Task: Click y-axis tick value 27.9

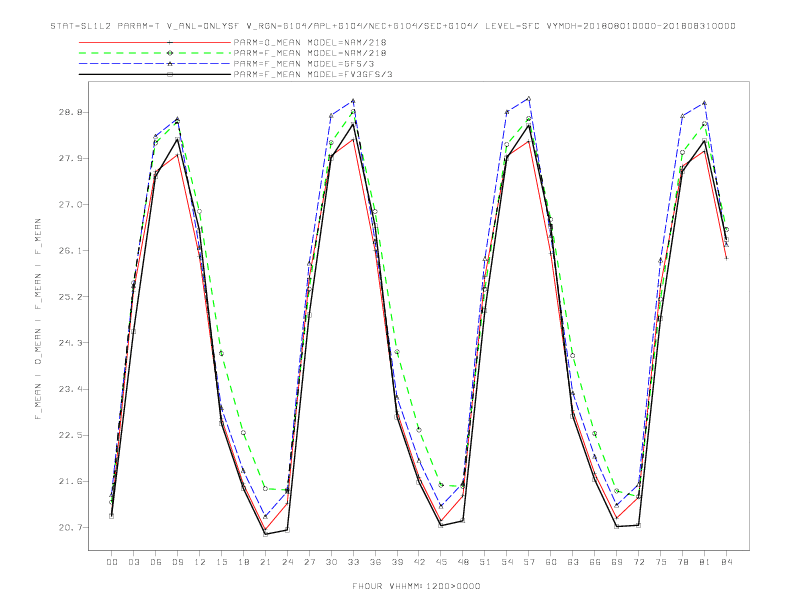Action: coord(71,159)
